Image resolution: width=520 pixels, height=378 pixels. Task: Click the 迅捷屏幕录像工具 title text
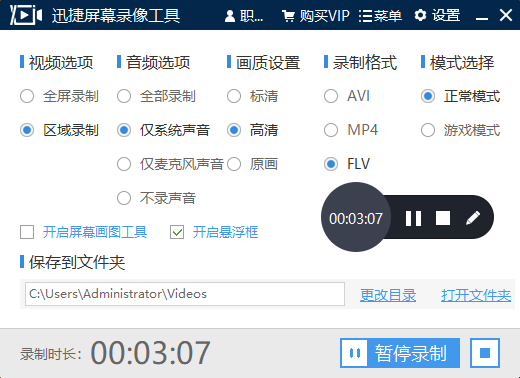click(x=116, y=16)
